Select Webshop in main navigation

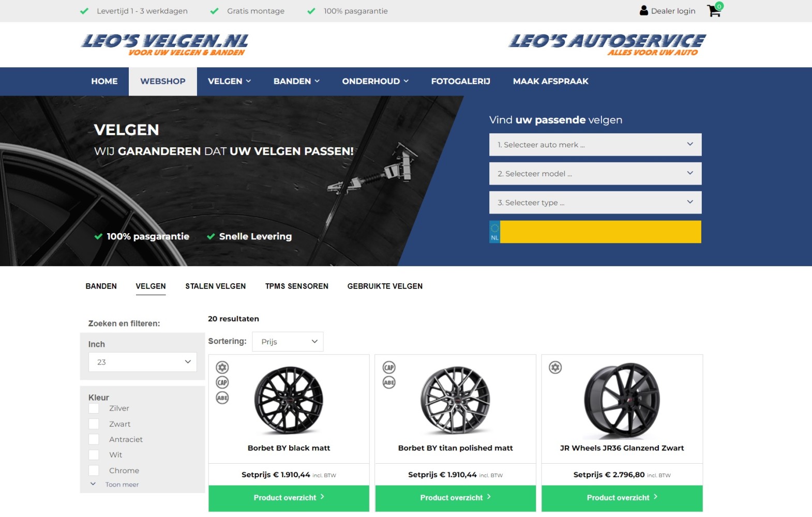163,81
